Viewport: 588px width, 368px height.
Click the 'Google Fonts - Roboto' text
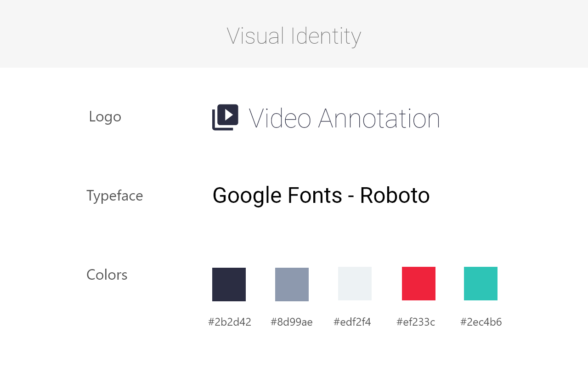tap(321, 195)
